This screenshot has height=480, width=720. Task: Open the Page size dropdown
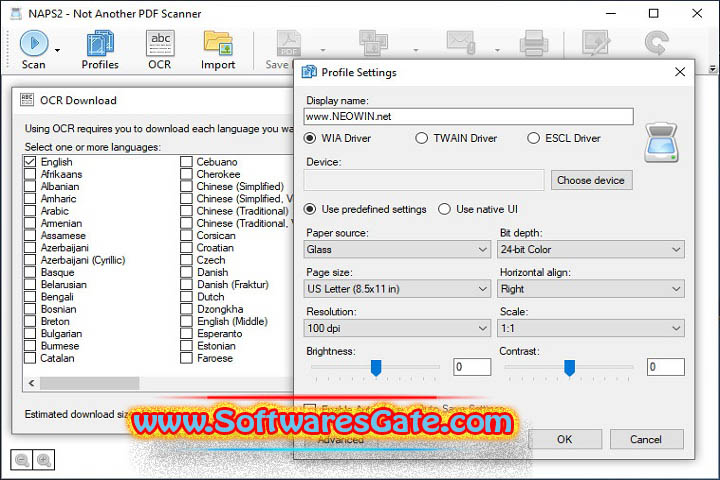click(x=397, y=289)
